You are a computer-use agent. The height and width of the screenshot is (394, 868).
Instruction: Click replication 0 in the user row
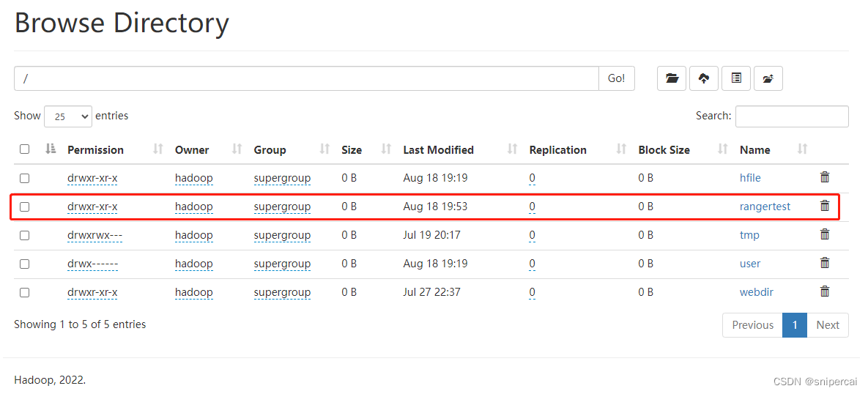(x=532, y=264)
